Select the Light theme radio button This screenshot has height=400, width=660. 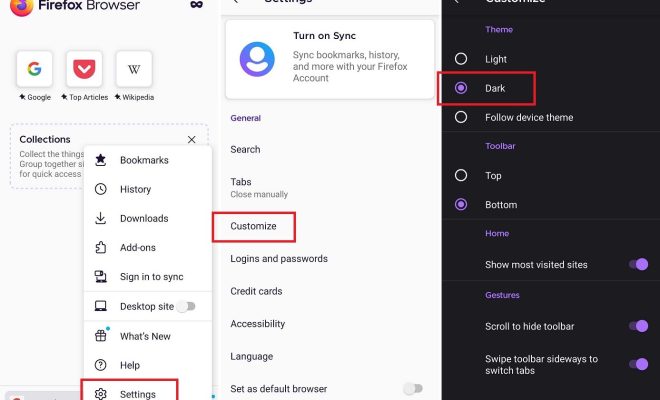(461, 59)
